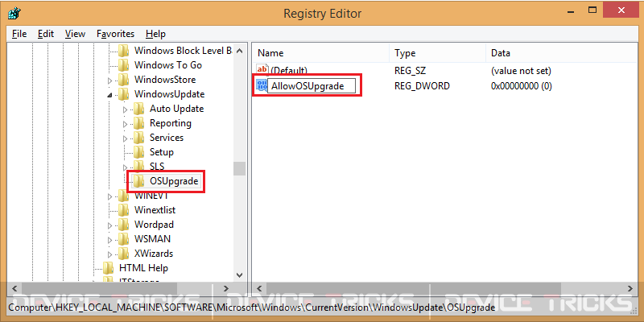Expand the Services key
Viewport: 644px width, 322px height.
click(125, 138)
